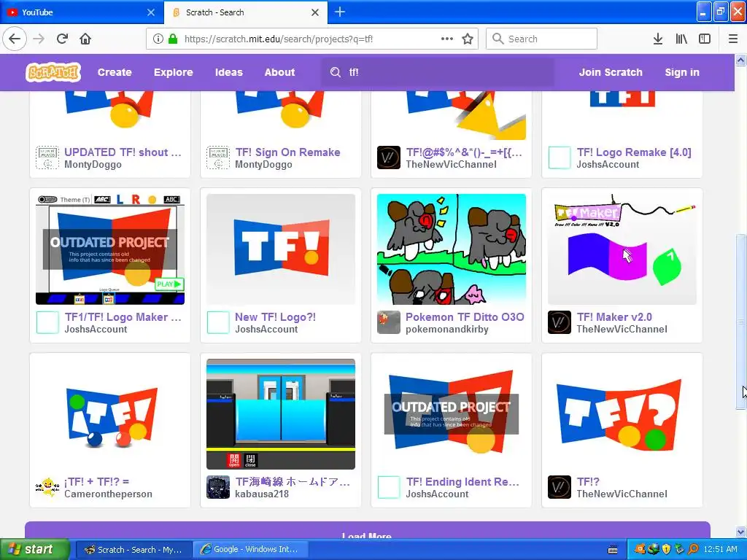The width and height of the screenshot is (747, 560).
Task: Go to the Ideas page
Action: pyautogui.click(x=228, y=72)
